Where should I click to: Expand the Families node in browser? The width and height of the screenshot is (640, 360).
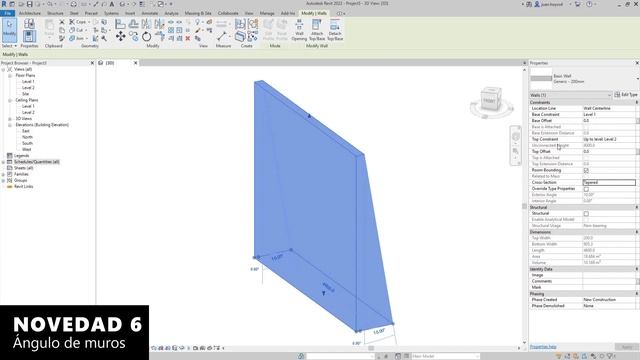click(3, 174)
